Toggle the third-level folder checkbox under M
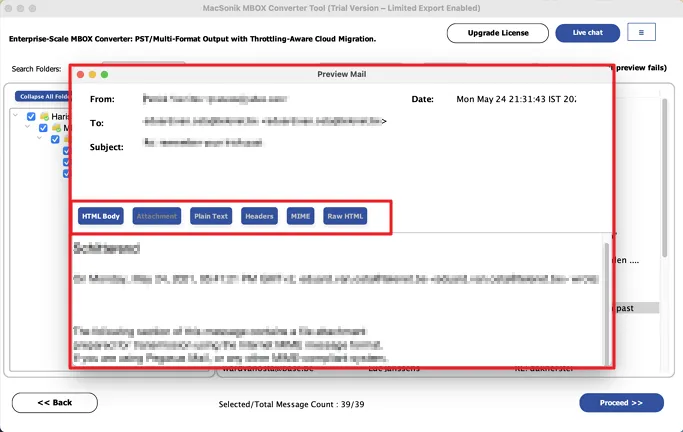The height and width of the screenshot is (432, 683). click(x=55, y=139)
